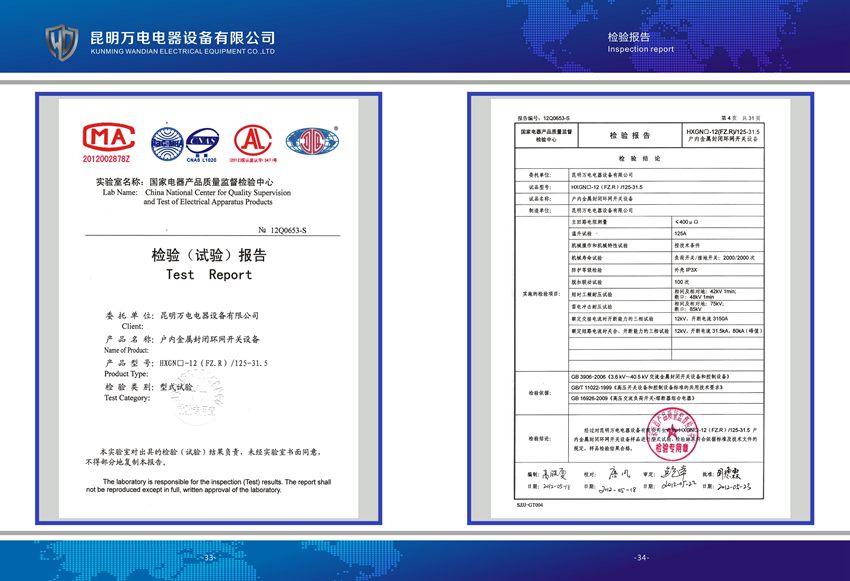Click the CNAS L1020 accreditation logo

click(200, 142)
